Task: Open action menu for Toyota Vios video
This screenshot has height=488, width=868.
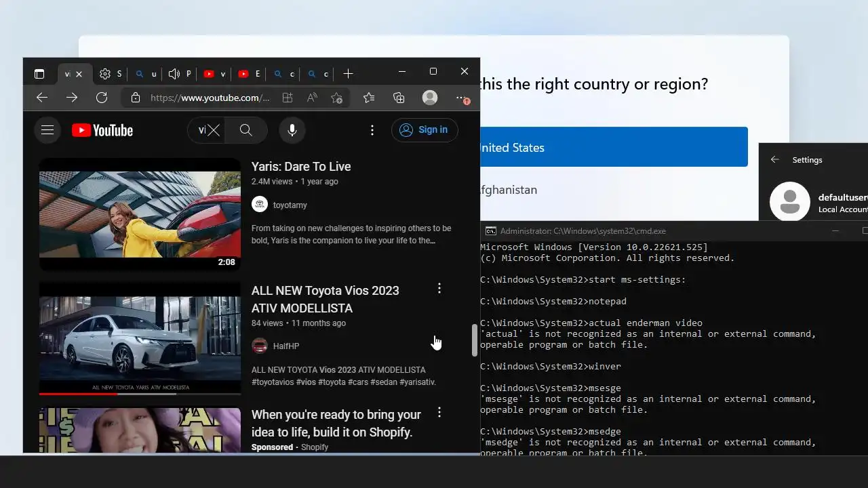Action: 439,289
